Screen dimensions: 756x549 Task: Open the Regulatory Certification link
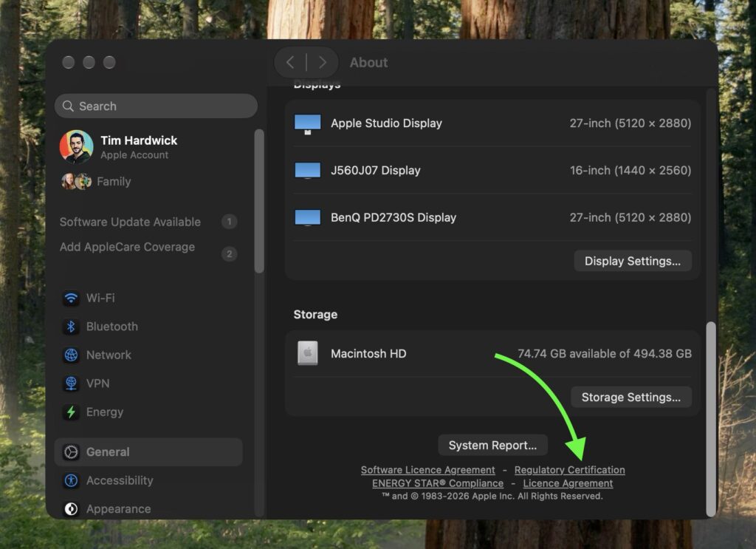[569, 470]
